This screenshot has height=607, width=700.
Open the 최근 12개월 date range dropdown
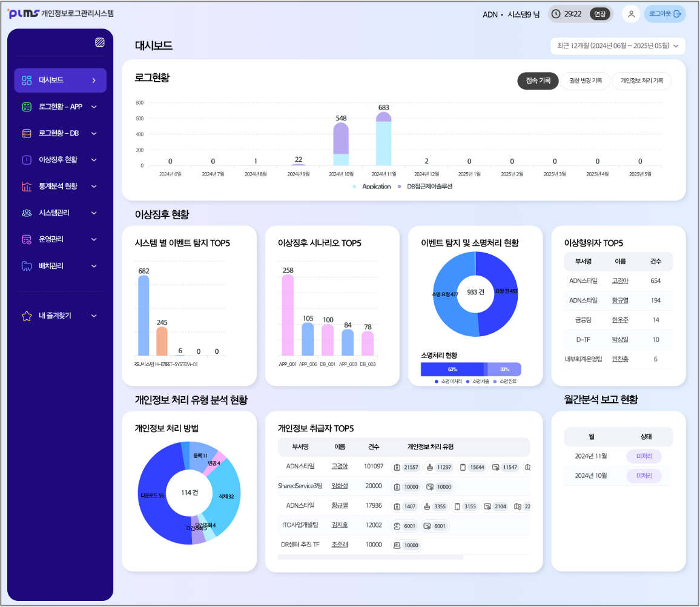pos(618,46)
